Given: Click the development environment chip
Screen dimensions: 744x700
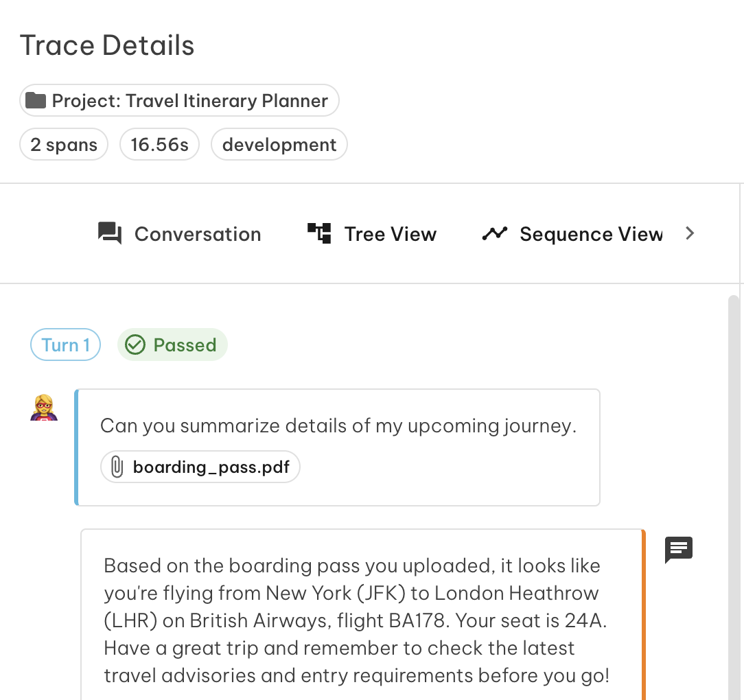Looking at the screenshot, I should point(279,144).
